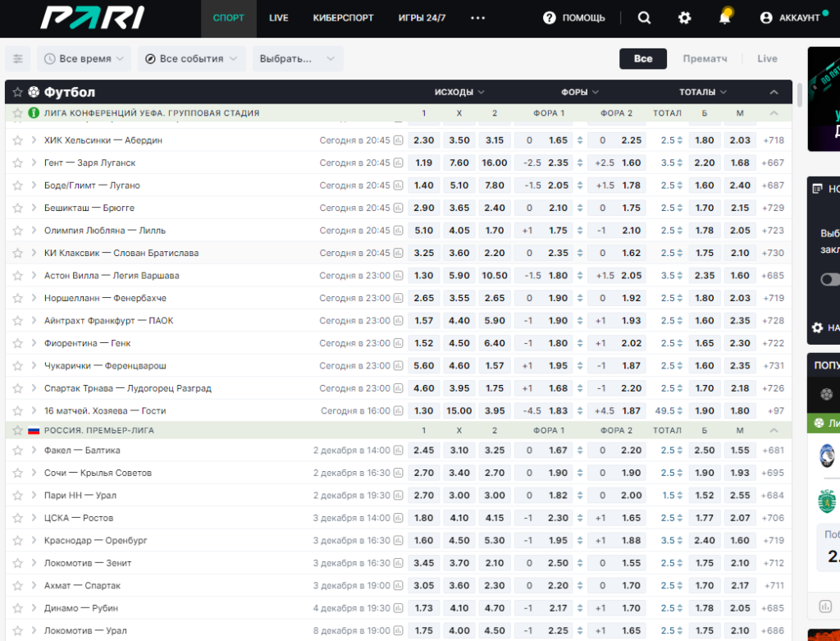840x641 pixels.
Task: Favorite Фиорентина — Генк with star
Action: pos(18,344)
